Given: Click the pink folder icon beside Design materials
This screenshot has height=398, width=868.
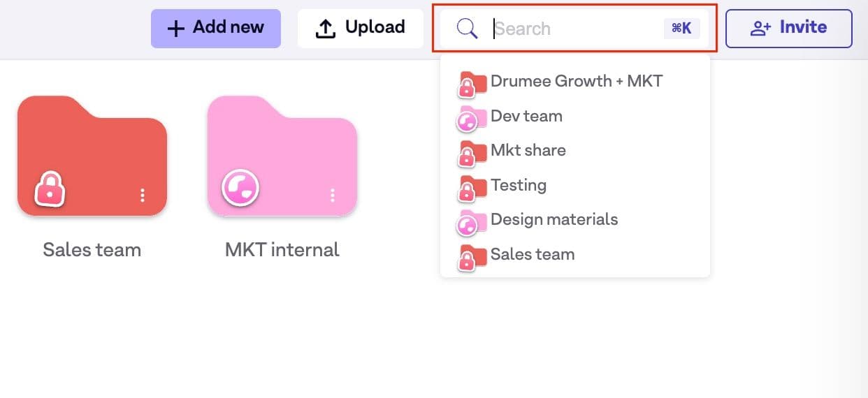Looking at the screenshot, I should 471,222.
